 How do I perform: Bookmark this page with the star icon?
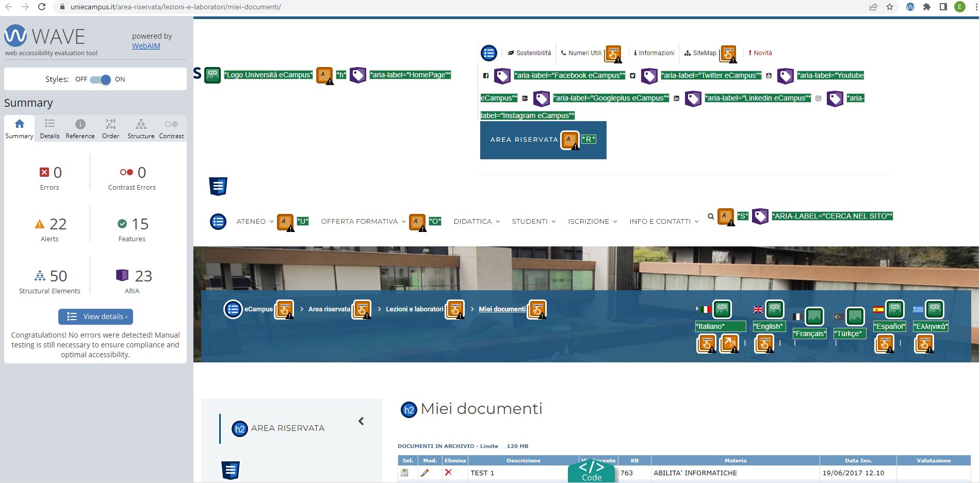tap(890, 7)
